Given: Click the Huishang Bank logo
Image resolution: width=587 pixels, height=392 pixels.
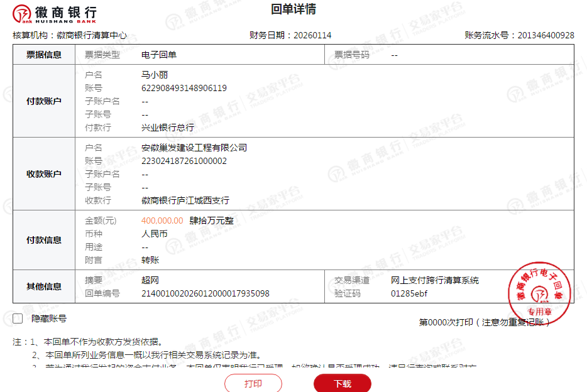Looking at the screenshot, I should pos(55,13).
